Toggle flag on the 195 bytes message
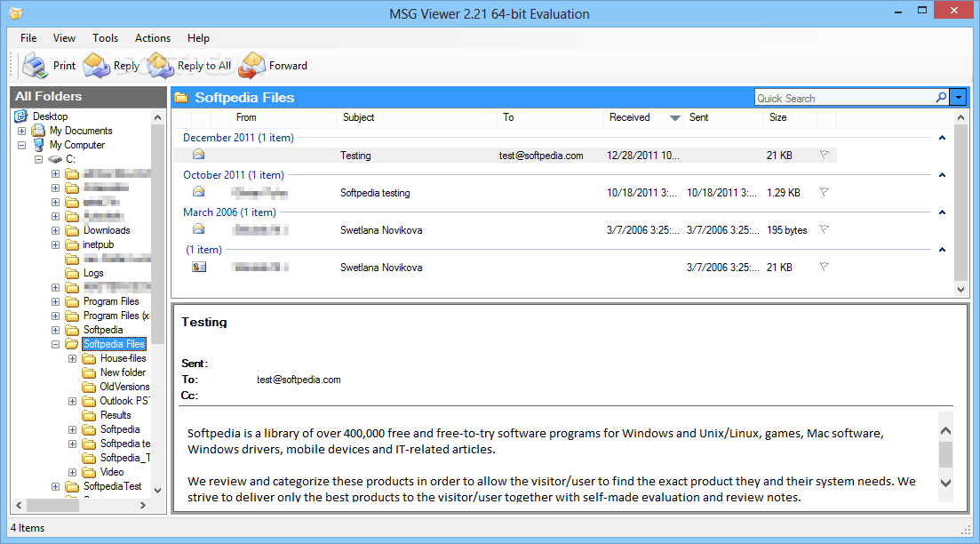Viewport: 980px width, 544px height. 824,229
